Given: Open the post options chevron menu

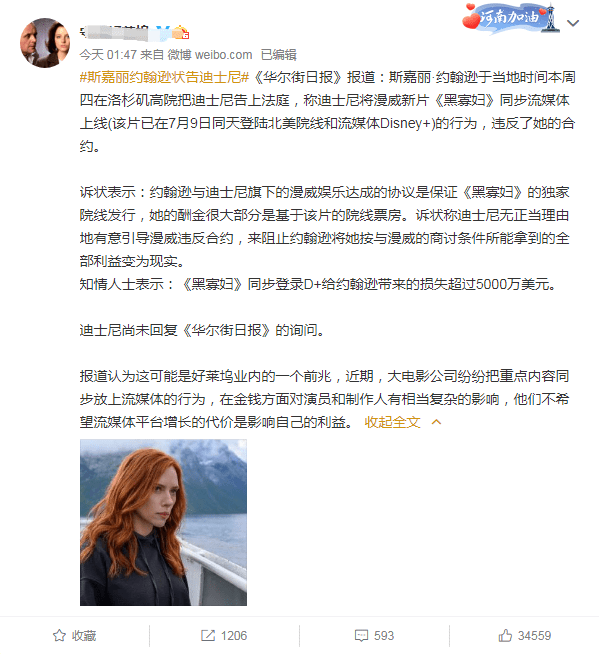Looking at the screenshot, I should click(x=573, y=23).
